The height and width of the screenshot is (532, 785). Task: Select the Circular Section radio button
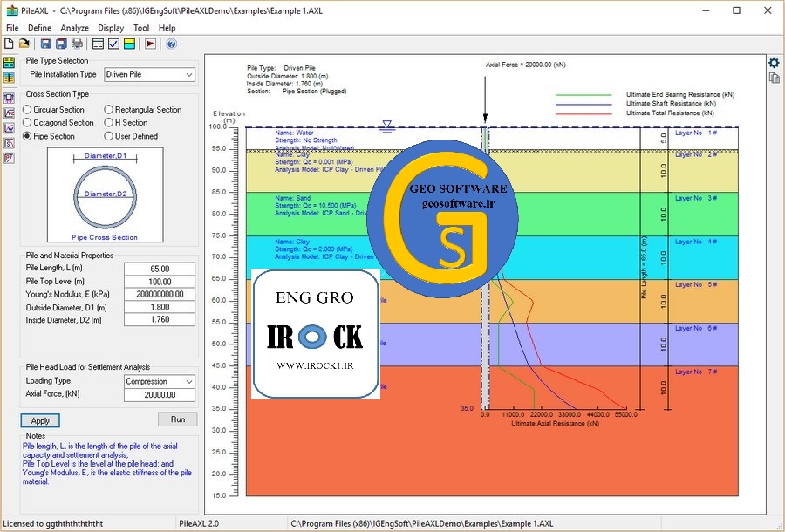(x=28, y=110)
